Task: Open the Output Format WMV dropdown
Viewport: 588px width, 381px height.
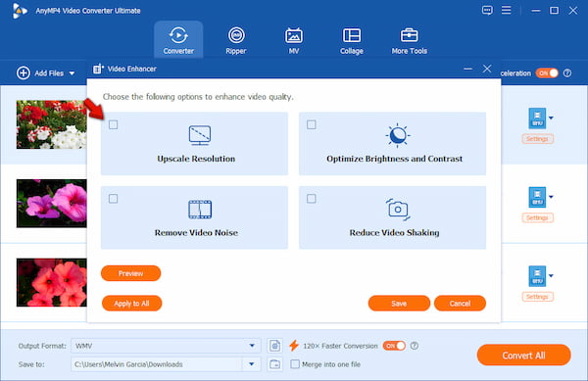Action: 166,346
